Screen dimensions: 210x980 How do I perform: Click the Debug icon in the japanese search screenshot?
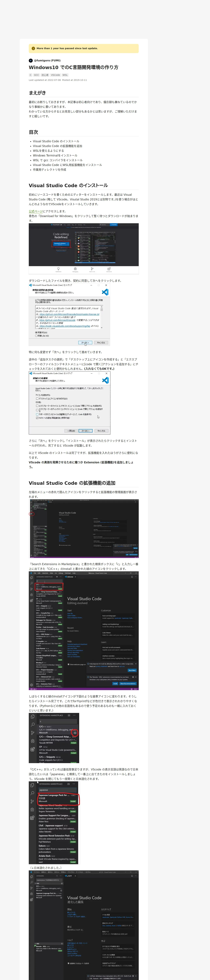click(x=32, y=810)
